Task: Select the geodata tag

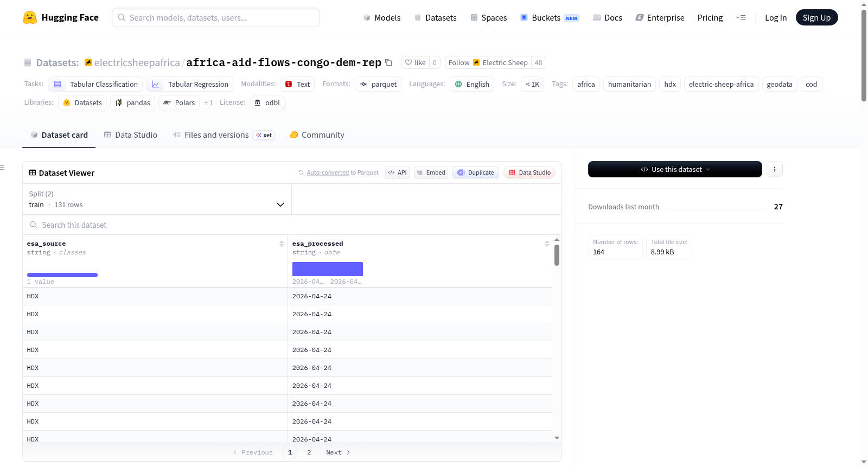Action: (780, 84)
